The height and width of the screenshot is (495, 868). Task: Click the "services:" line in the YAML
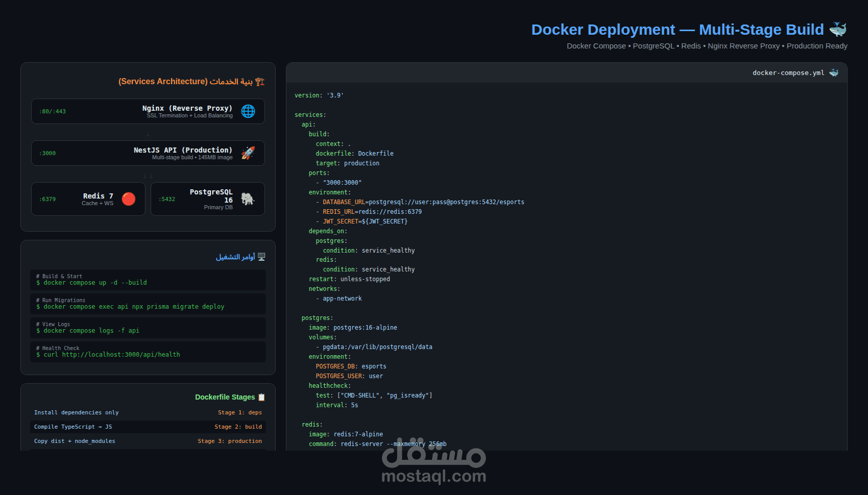(310, 115)
